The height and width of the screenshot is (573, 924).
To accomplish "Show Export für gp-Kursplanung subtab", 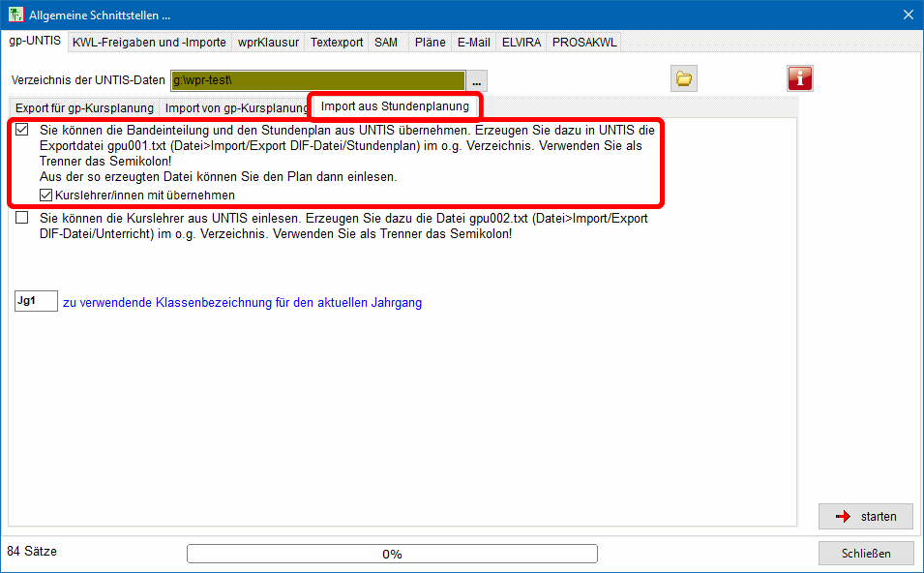I will click(x=84, y=107).
